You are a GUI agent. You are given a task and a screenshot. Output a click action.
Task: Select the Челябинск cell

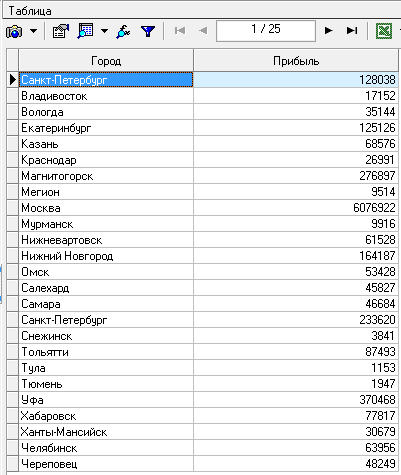106,448
